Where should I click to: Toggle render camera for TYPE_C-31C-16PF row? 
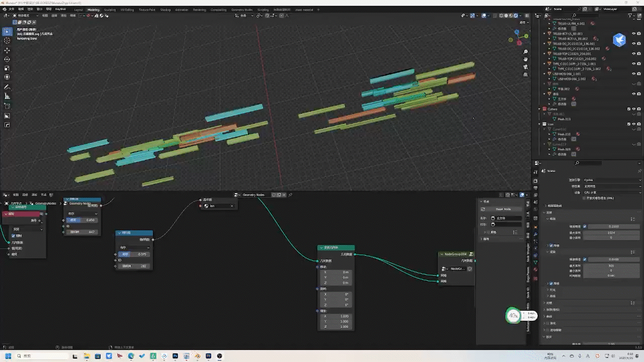639,64
